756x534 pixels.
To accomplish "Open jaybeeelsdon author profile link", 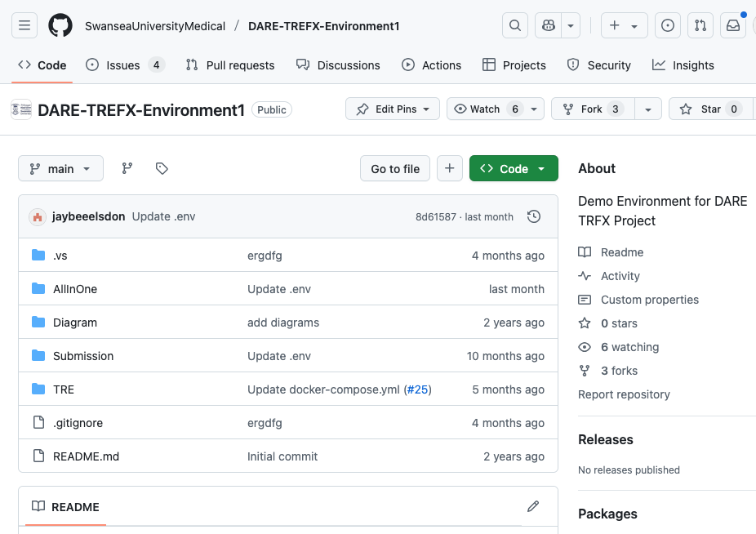I will coord(89,216).
